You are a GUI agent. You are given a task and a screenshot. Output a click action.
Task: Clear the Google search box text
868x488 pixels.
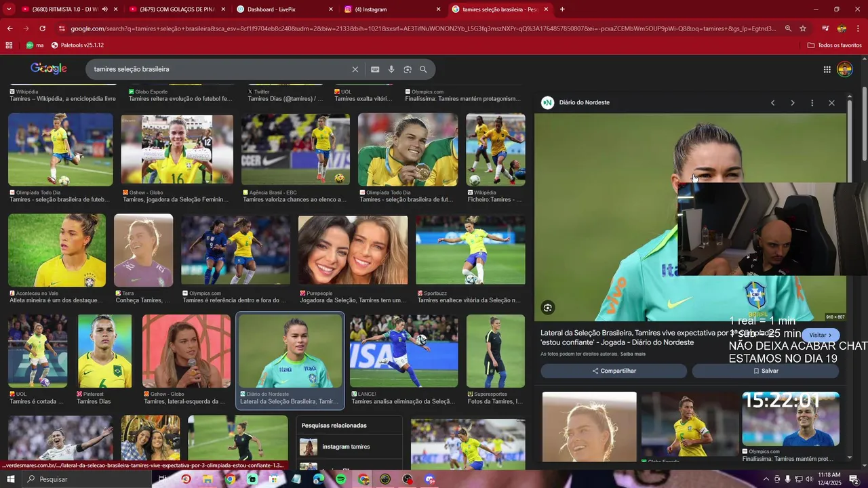[355, 69]
